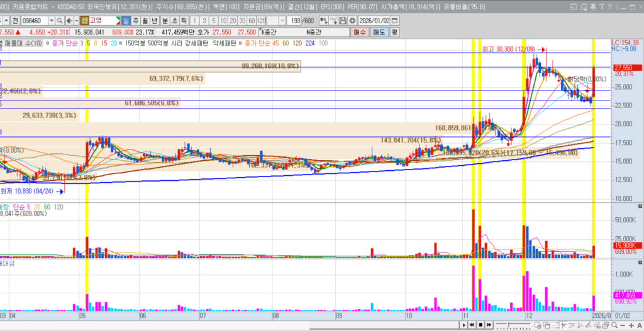The width and height of the screenshot is (644, 331).
Task: Click the red 매수 buy button
Action: [360, 31]
